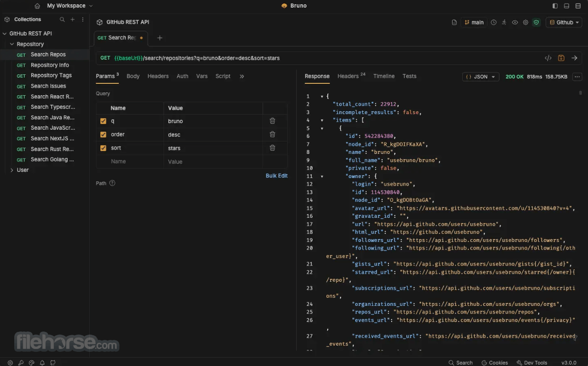The image size is (588, 366).
Task: Open the main git branch button
Action: click(474, 22)
